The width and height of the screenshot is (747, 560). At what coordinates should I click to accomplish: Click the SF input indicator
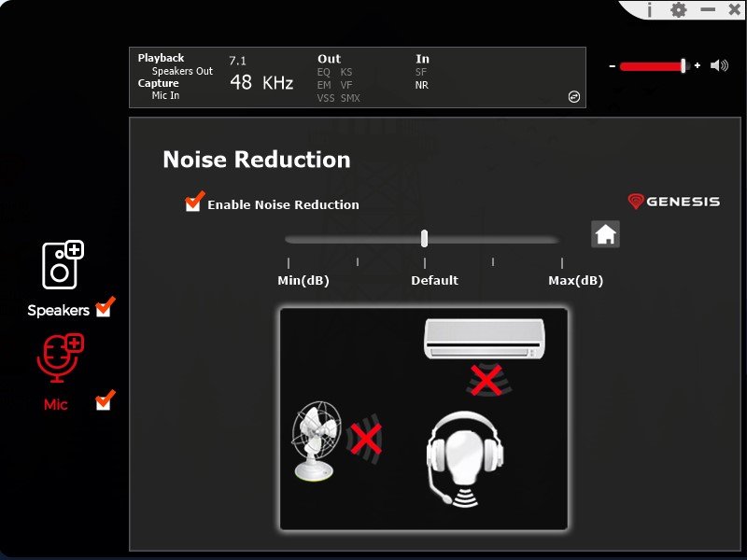(421, 72)
